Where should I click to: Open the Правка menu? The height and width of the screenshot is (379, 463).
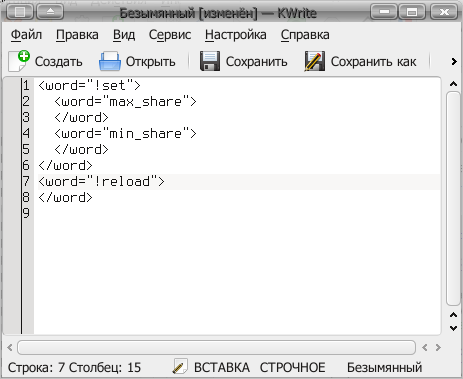(x=77, y=35)
